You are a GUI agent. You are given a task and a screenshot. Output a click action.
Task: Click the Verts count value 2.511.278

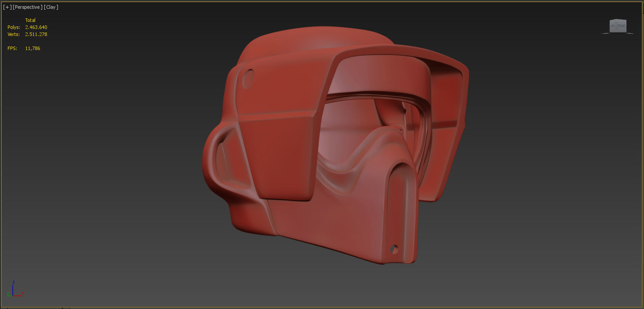point(36,34)
